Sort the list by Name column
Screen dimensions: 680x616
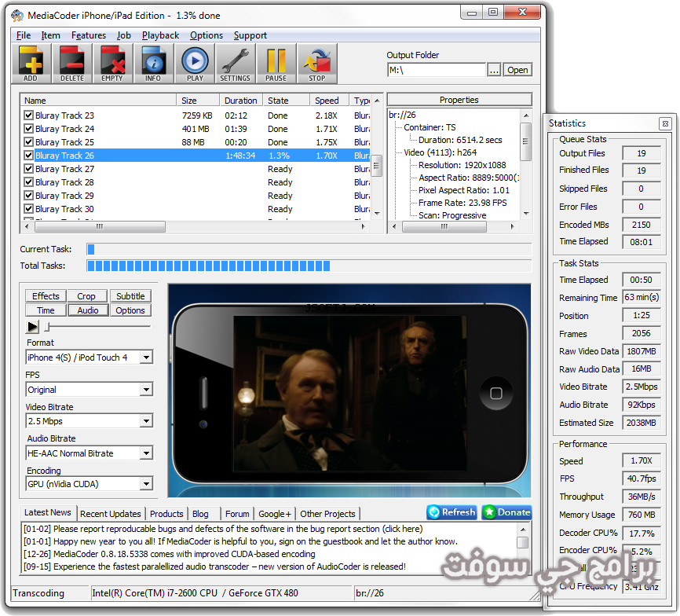point(99,101)
